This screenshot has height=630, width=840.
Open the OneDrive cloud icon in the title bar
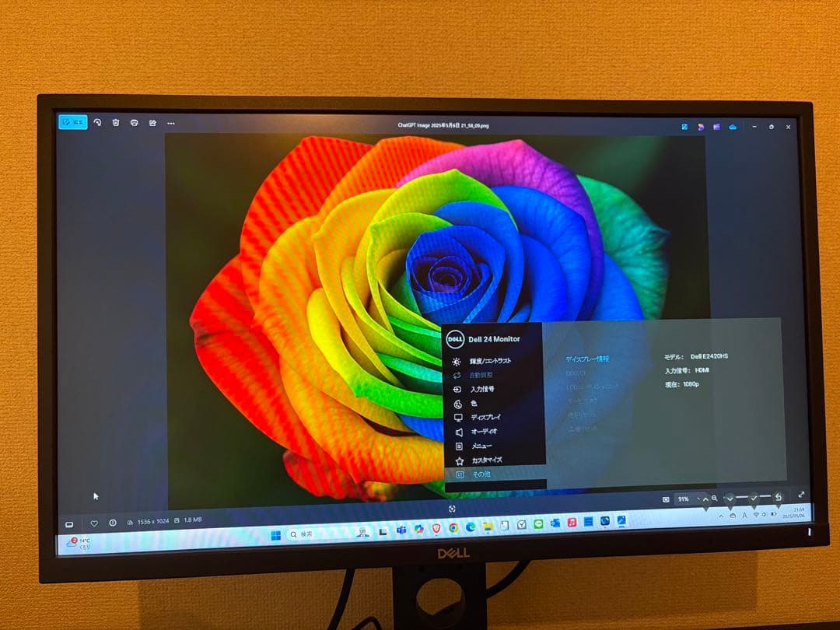732,127
